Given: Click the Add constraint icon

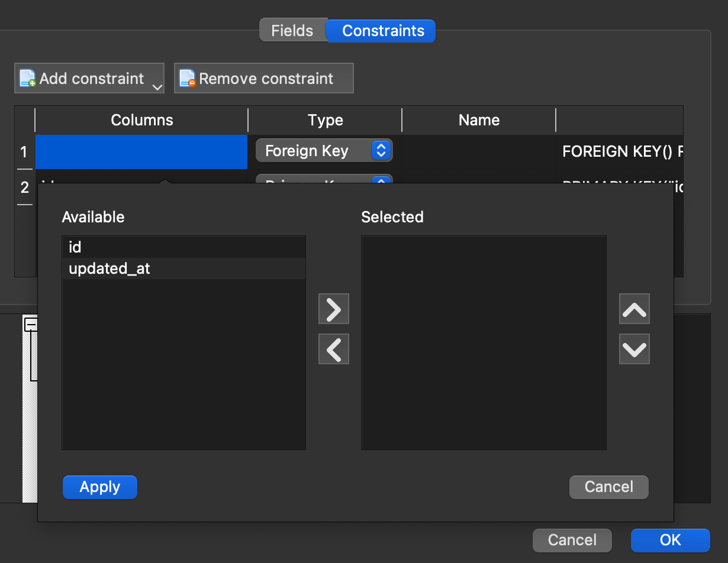Looking at the screenshot, I should 26,77.
